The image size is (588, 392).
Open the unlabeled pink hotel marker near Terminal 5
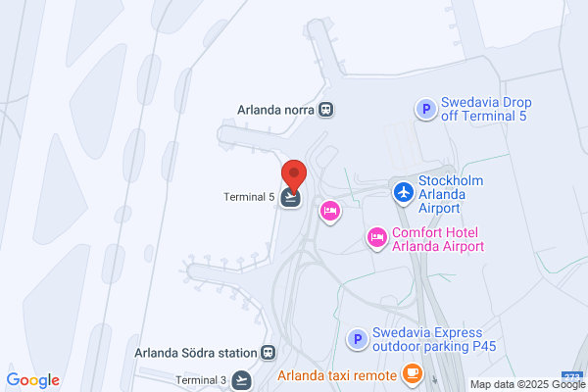[330, 212]
